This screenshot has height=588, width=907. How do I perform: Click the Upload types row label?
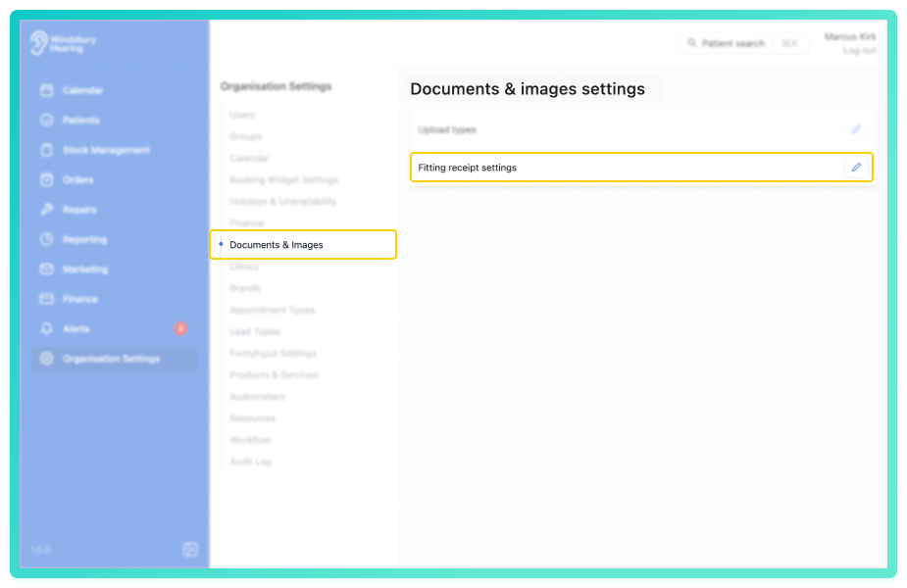447,130
